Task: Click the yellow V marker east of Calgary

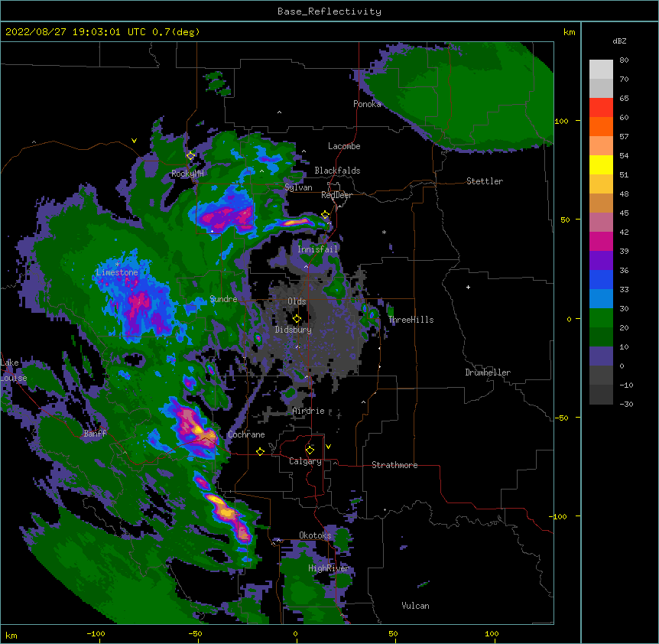Action: [328, 447]
